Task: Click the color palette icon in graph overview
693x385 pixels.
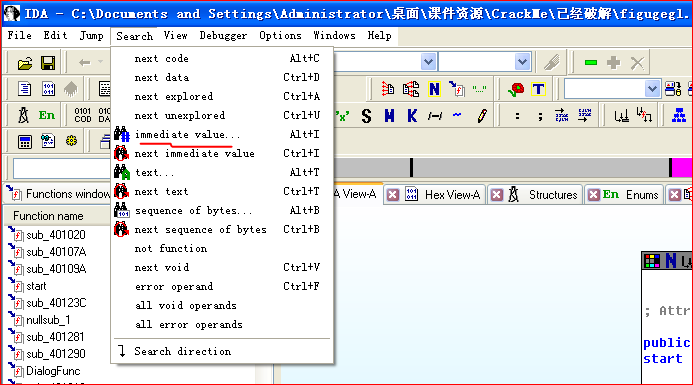Action: 652,261
